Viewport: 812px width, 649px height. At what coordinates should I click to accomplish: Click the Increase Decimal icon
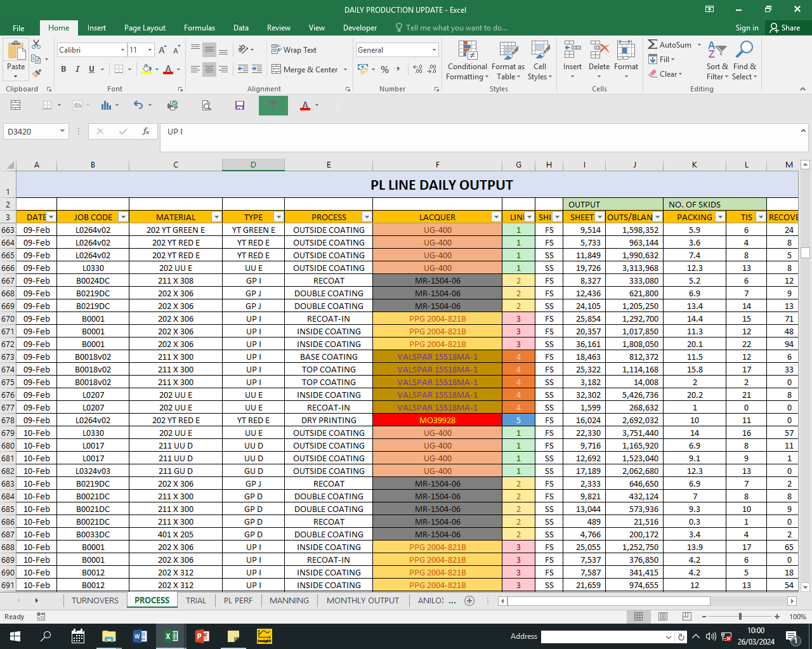[x=417, y=69]
